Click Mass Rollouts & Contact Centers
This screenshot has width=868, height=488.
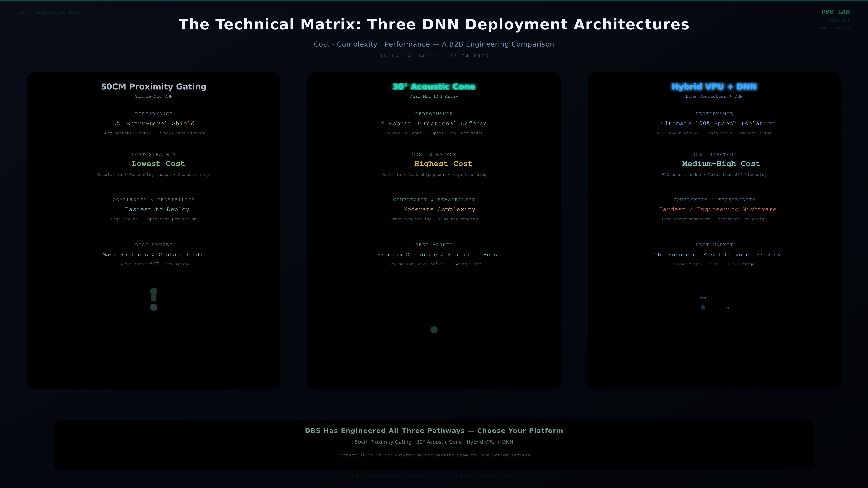click(157, 255)
